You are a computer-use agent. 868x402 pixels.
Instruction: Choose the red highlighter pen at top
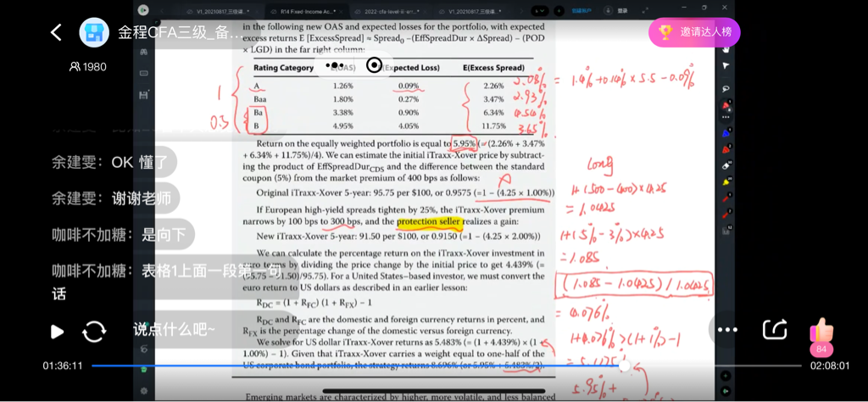[x=726, y=104]
